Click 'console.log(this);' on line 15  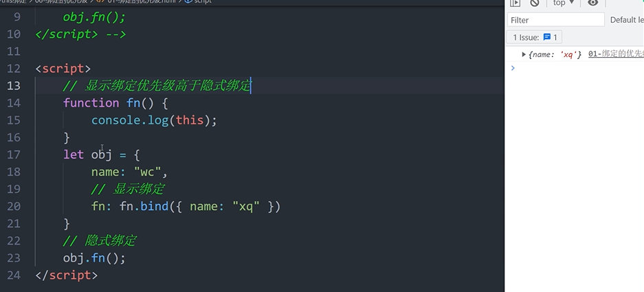click(x=154, y=120)
